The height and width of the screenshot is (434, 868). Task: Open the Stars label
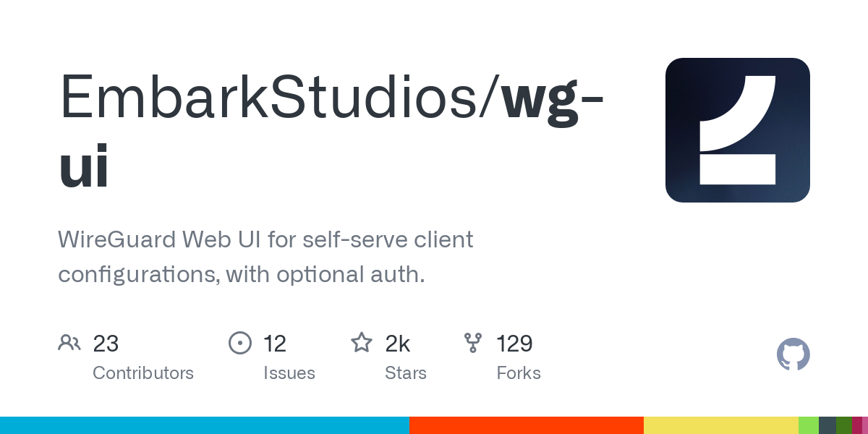pyautogui.click(x=406, y=373)
